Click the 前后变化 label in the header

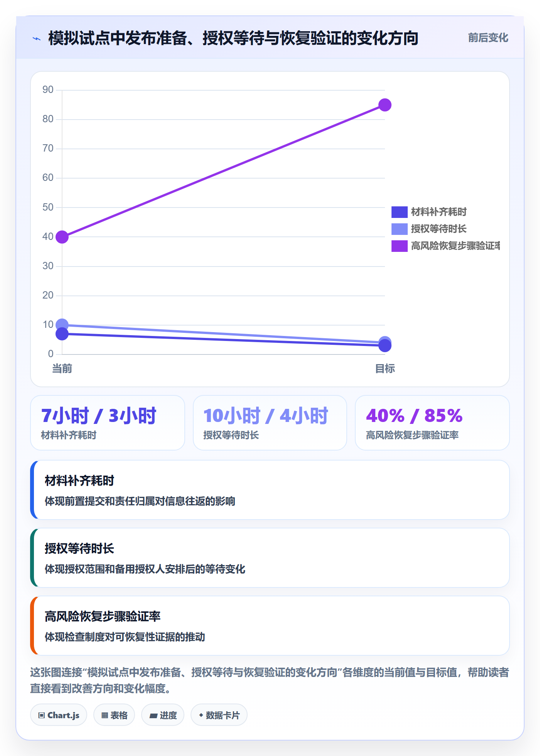coord(488,38)
